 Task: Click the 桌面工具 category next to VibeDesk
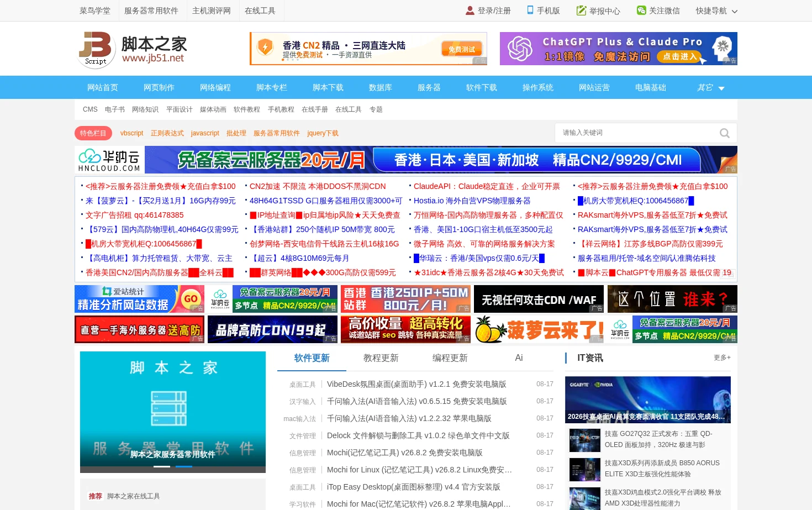point(303,385)
